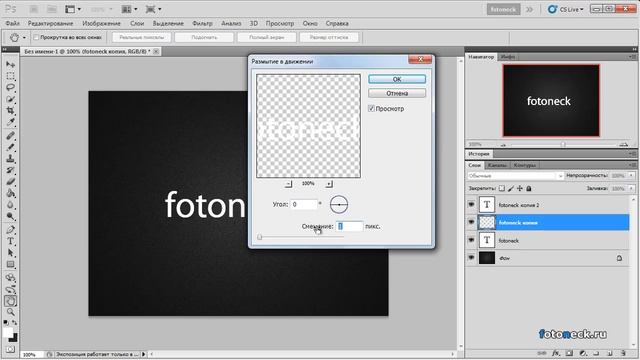Open the Заливка fill dropdown arrow
The height and width of the screenshot is (360, 640).
coord(631,188)
